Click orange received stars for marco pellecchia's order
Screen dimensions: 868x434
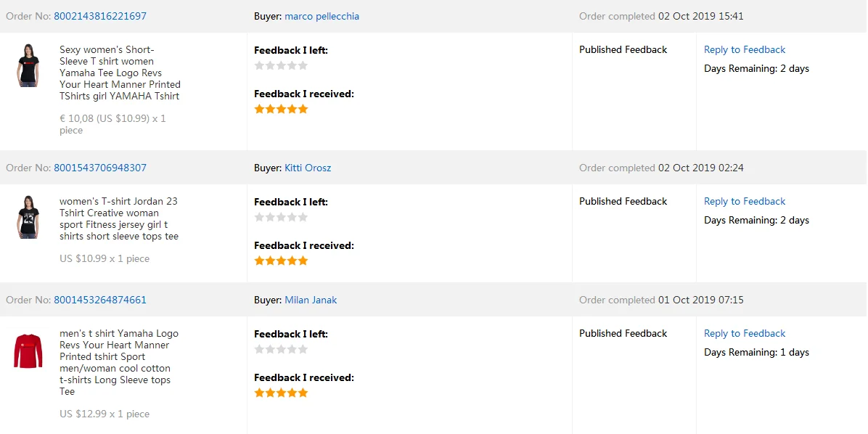coord(281,109)
